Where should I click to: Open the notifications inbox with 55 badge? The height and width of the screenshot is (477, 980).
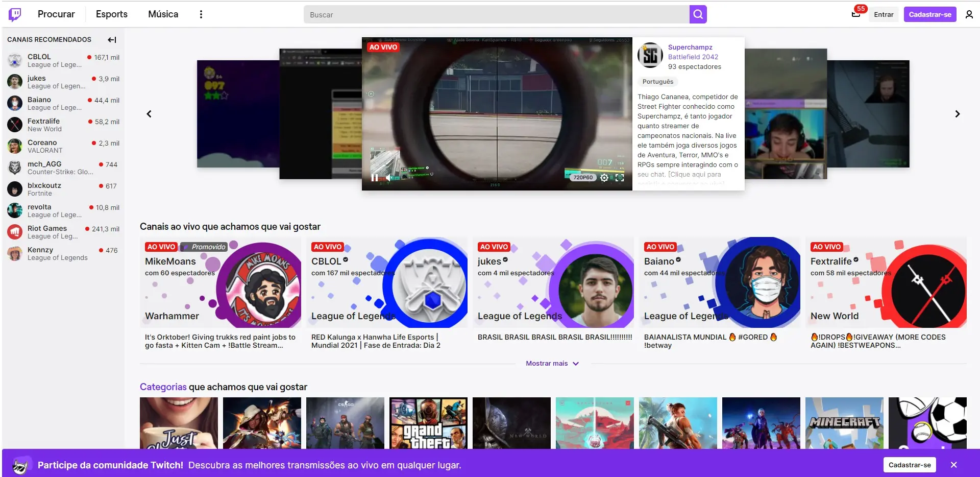856,14
